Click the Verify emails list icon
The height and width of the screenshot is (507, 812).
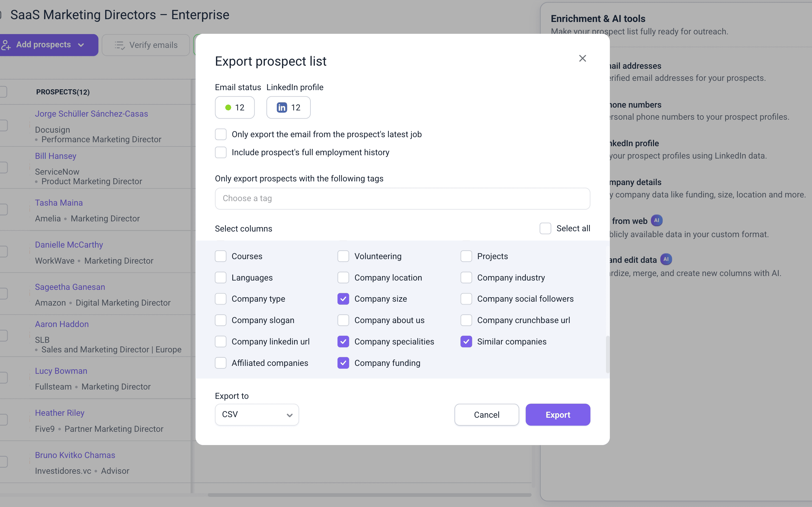point(120,45)
